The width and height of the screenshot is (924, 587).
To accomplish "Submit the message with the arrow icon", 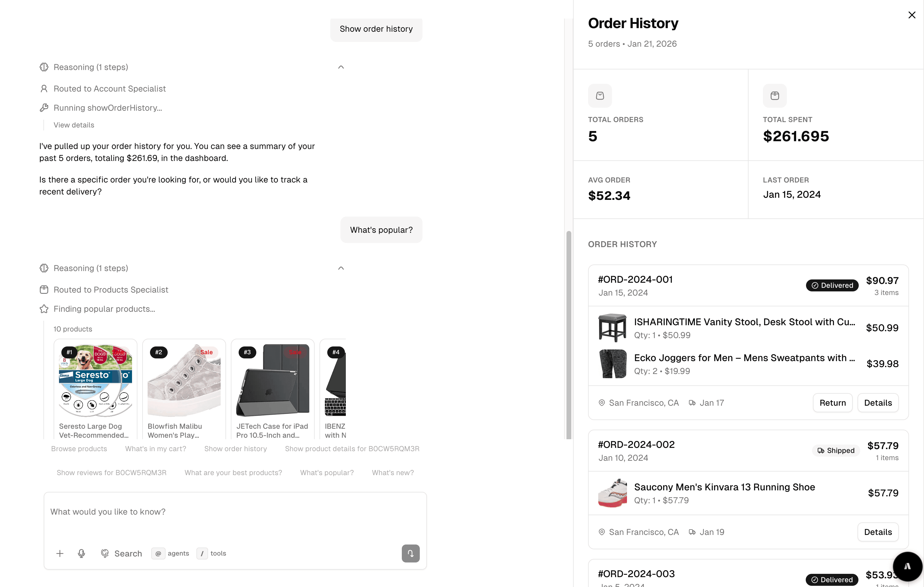I will tap(411, 553).
